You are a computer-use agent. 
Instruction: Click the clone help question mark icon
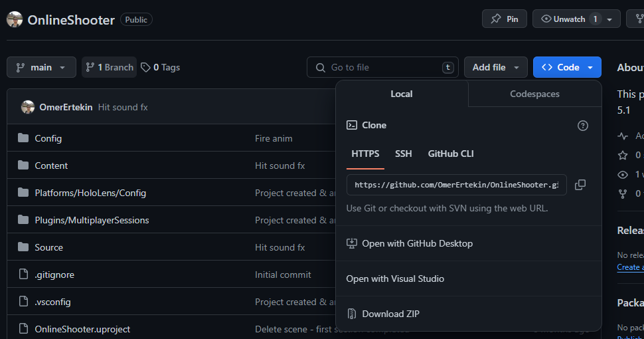(583, 126)
